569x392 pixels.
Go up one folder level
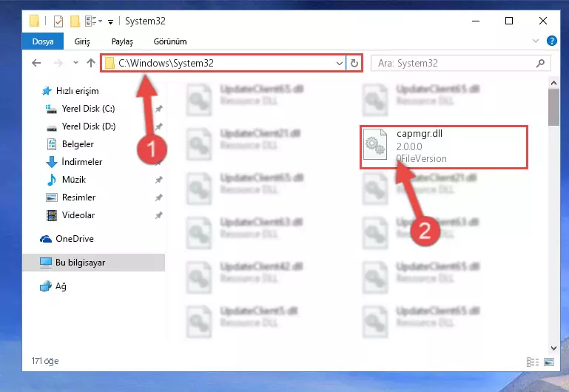pos(91,63)
